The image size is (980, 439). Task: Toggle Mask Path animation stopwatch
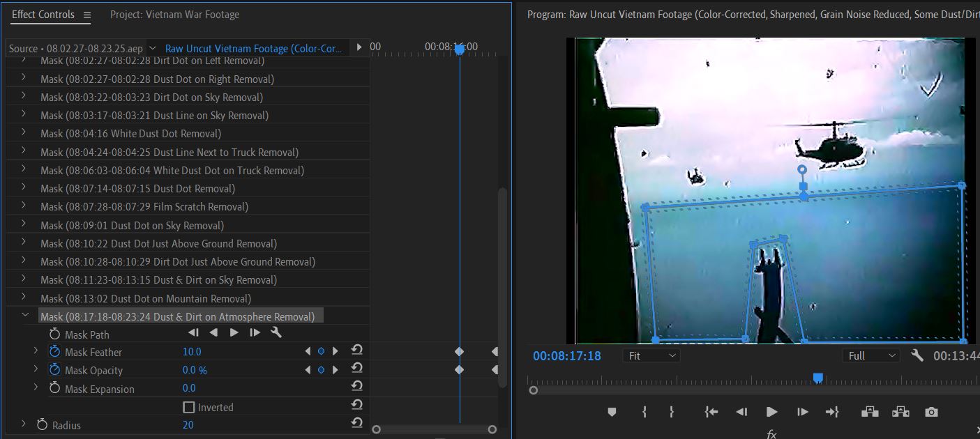pos(54,334)
